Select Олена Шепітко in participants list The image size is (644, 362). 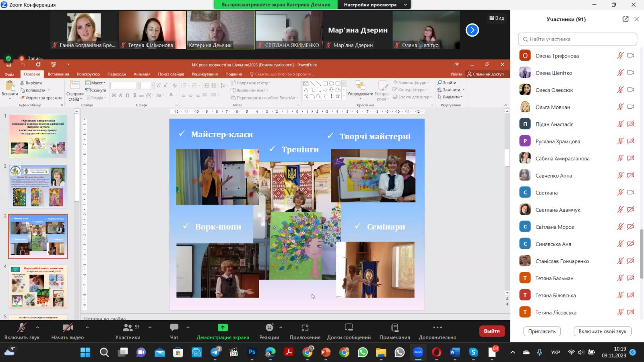pos(553,73)
